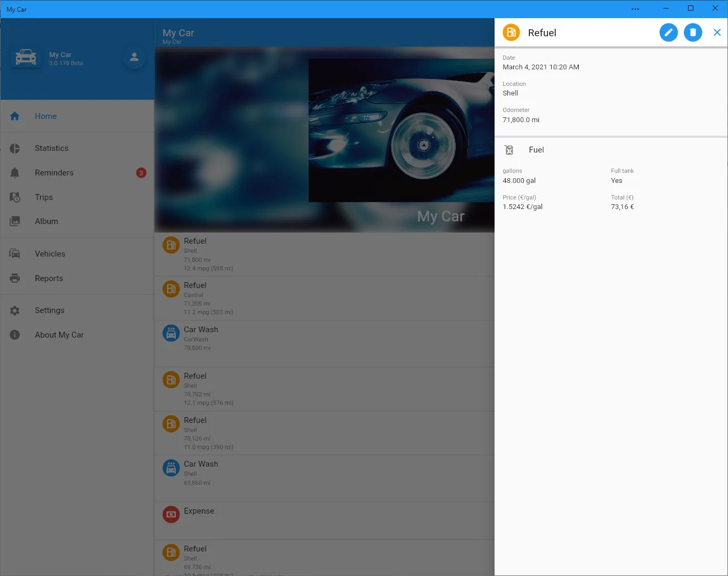The height and width of the screenshot is (576, 728).
Task: Open the Refuel icon in details header
Action: [x=511, y=33]
